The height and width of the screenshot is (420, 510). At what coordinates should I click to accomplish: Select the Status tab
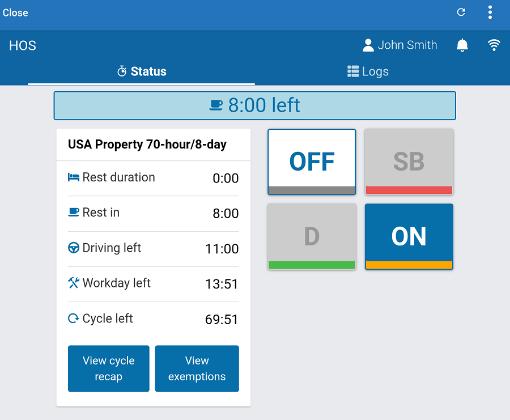click(x=142, y=71)
